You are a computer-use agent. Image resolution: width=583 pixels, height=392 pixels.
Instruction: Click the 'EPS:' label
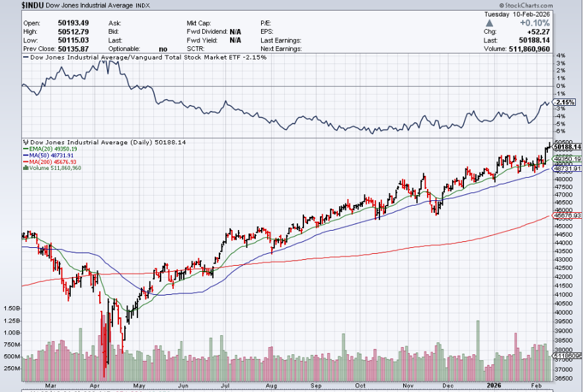267,32
